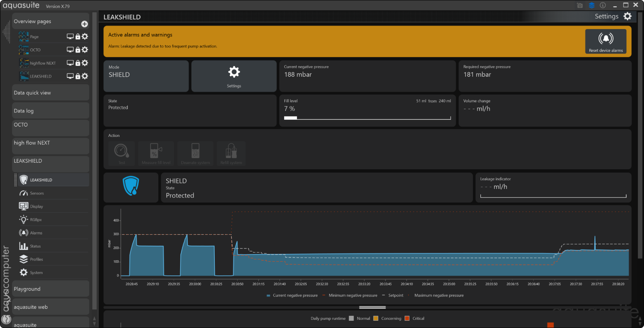Image resolution: width=644 pixels, height=328 pixels.
Task: Toggle desktop mode monitor icon for highflow NEXT
Action: pos(70,63)
